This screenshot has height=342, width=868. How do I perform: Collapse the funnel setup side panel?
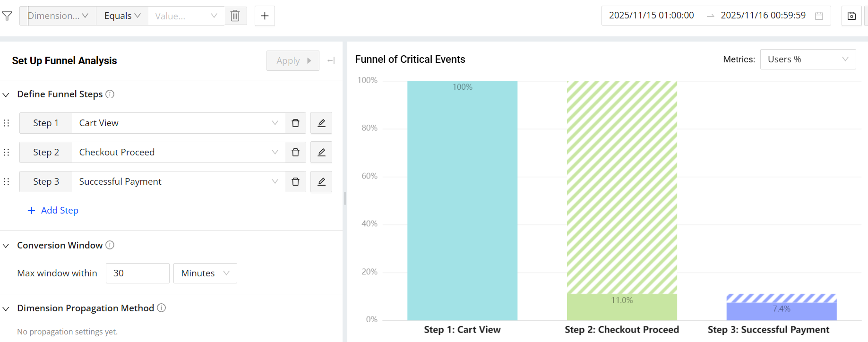[x=331, y=60]
